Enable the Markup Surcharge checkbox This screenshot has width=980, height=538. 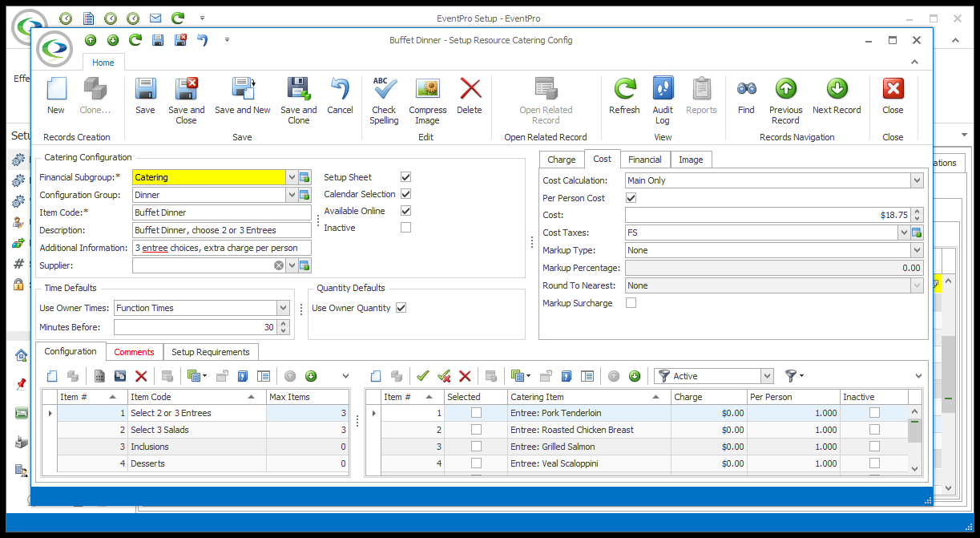[x=631, y=303]
